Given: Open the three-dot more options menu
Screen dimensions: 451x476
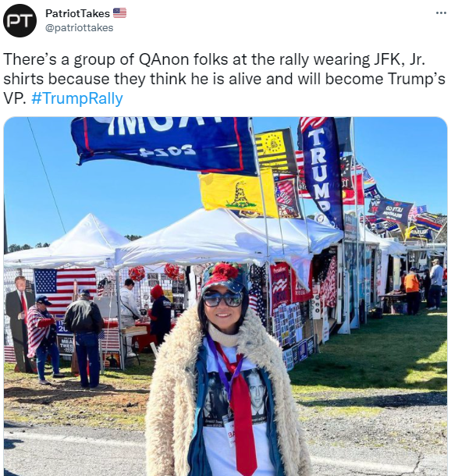Looking at the screenshot, I should click(441, 13).
